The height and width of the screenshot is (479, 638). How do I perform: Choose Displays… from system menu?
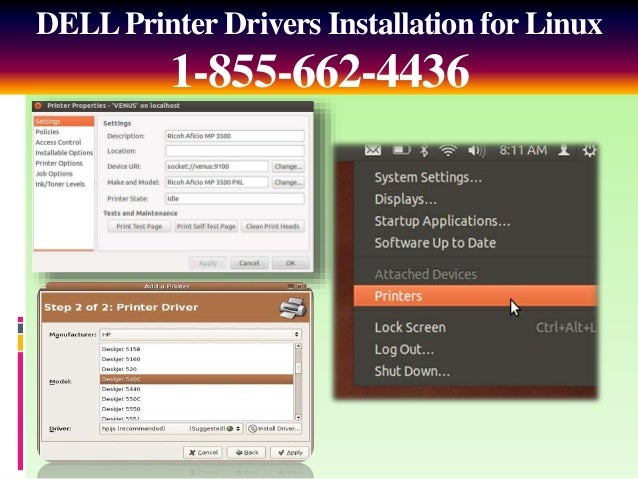click(406, 199)
